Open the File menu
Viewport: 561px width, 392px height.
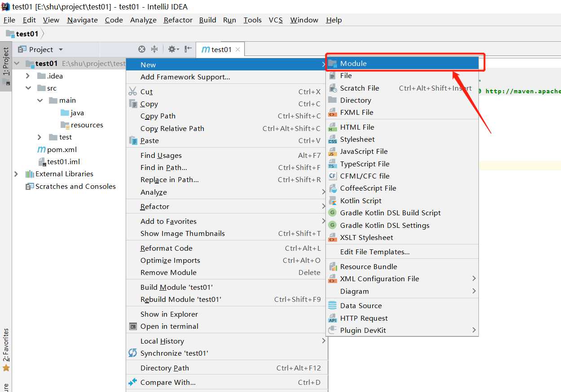(x=9, y=20)
